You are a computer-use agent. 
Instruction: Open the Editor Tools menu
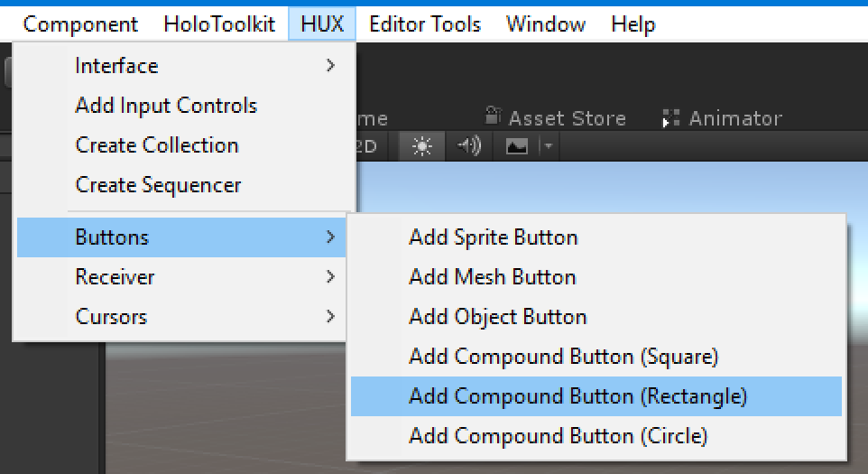pyautogui.click(x=425, y=24)
